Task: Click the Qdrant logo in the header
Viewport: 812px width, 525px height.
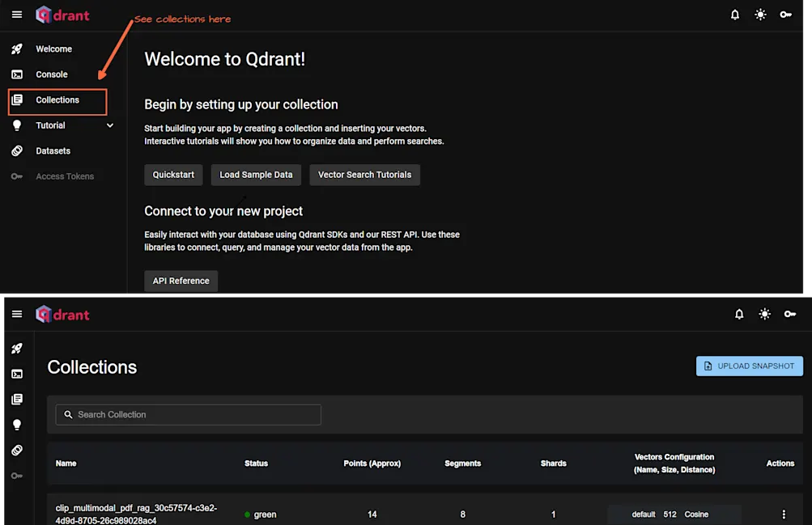Action: 62,15
